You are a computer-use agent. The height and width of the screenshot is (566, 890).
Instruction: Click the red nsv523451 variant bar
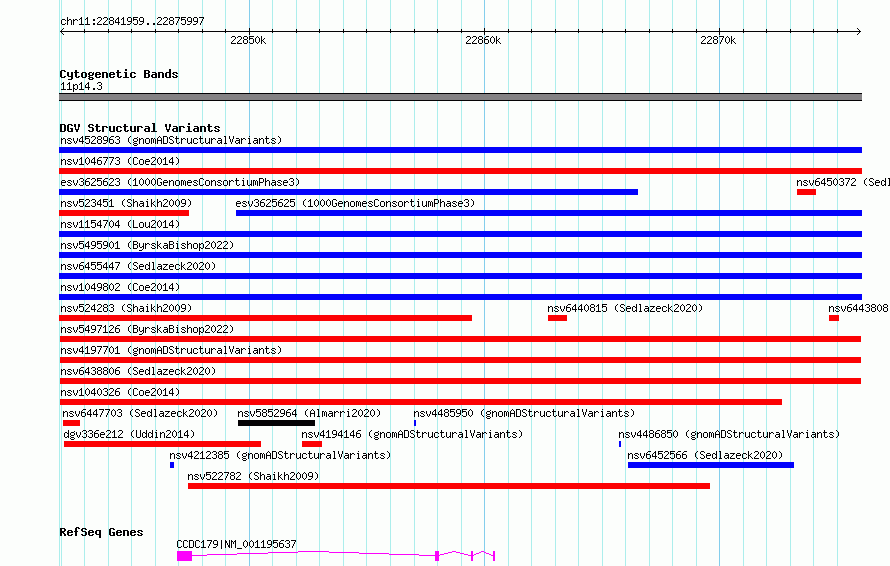(124, 213)
